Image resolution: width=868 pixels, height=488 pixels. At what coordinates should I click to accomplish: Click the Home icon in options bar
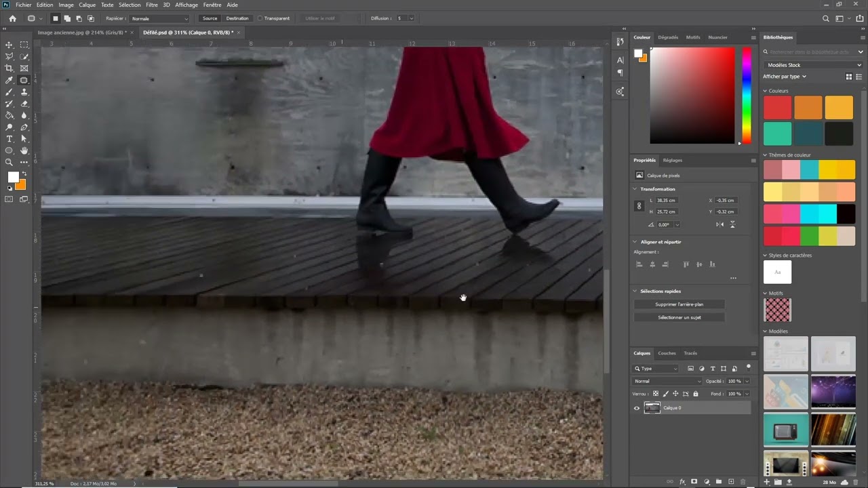[12, 18]
